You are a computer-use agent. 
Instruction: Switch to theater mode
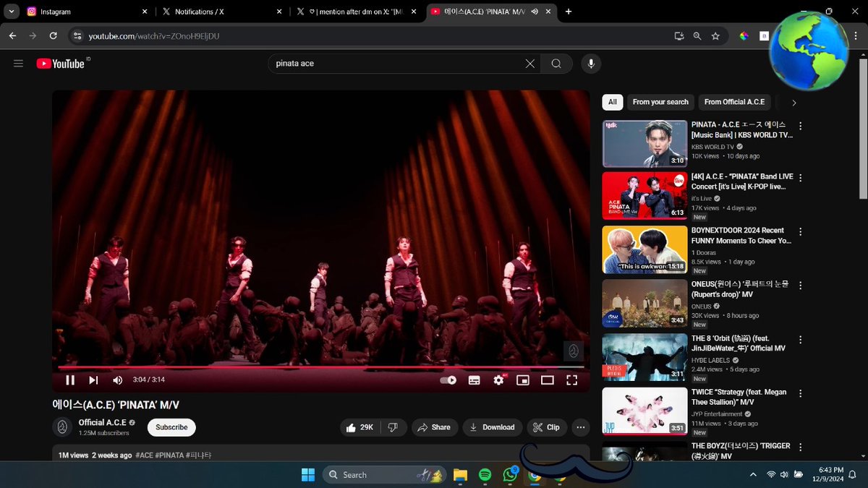click(x=547, y=380)
